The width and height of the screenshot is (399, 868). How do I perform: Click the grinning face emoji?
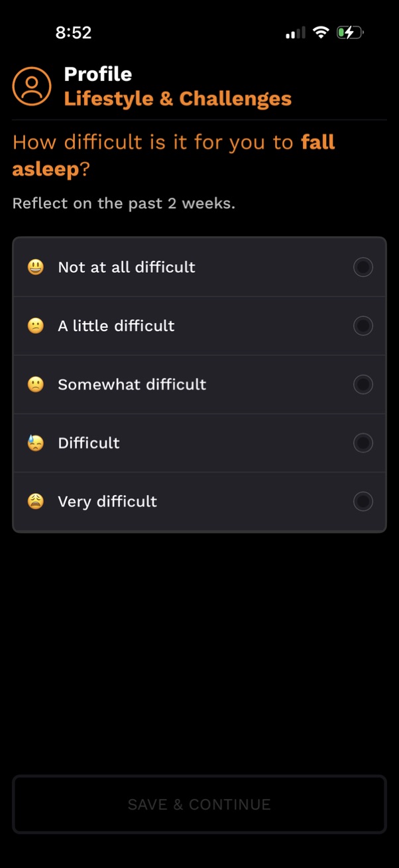[36, 267]
